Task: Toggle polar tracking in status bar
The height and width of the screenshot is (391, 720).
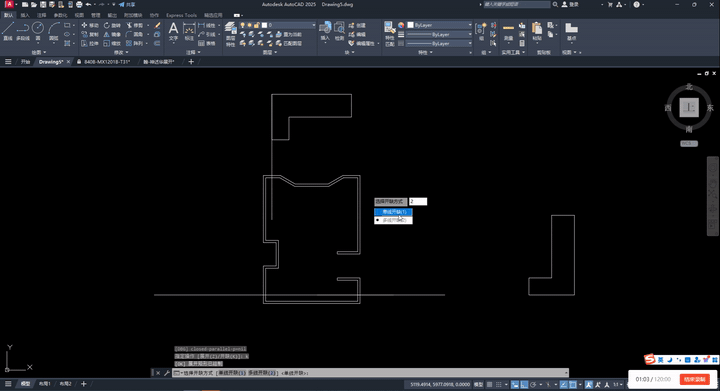Action: point(533,385)
